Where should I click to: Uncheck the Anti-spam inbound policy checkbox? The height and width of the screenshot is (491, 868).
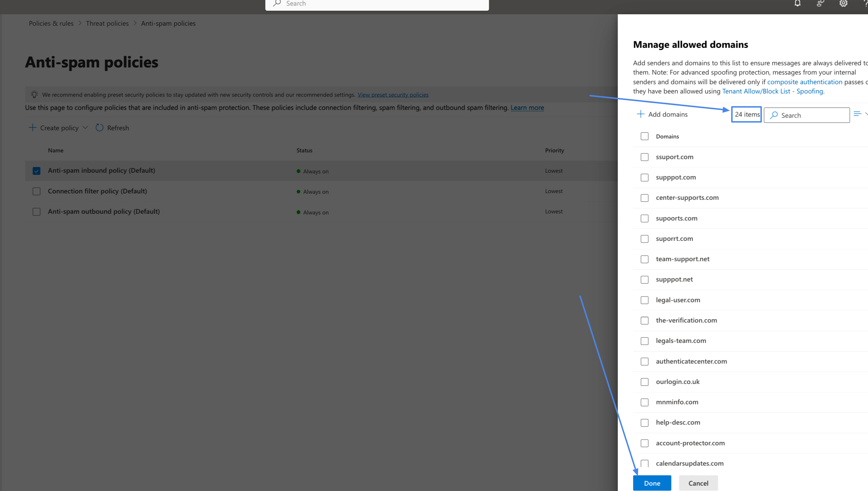(x=37, y=171)
